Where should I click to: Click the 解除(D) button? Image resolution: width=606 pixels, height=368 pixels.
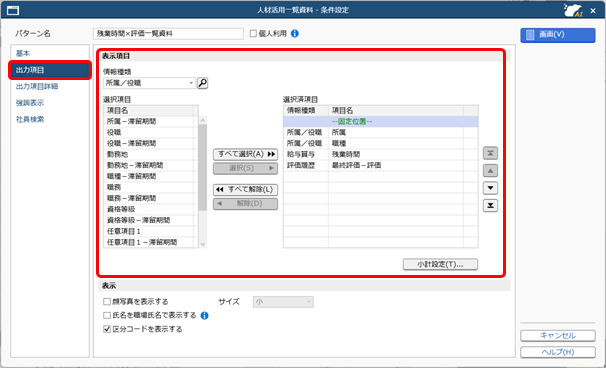point(245,204)
